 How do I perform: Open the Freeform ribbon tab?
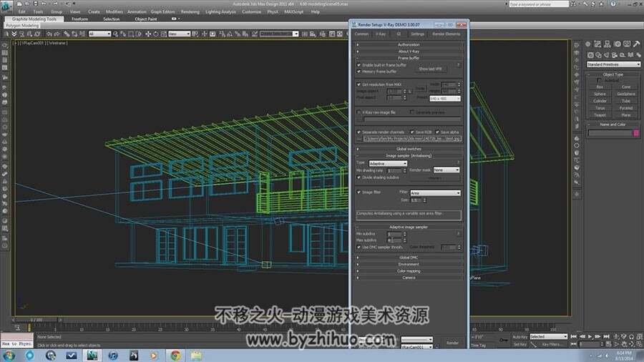[x=79, y=19]
